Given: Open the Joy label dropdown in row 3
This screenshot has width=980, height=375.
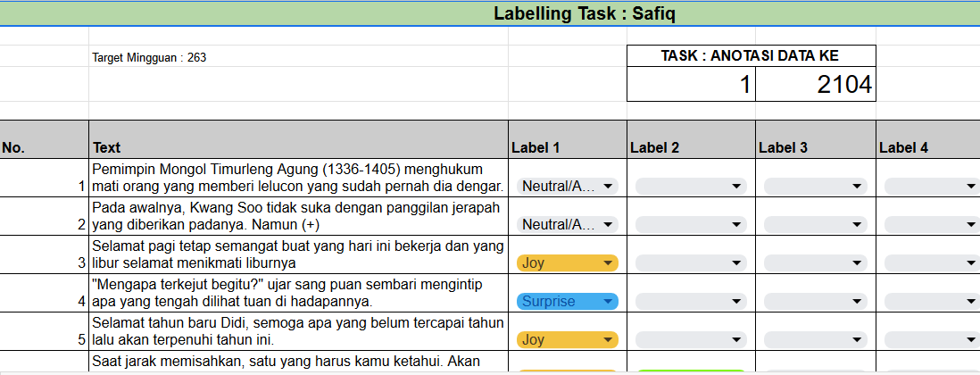Looking at the screenshot, I should click(x=568, y=263).
